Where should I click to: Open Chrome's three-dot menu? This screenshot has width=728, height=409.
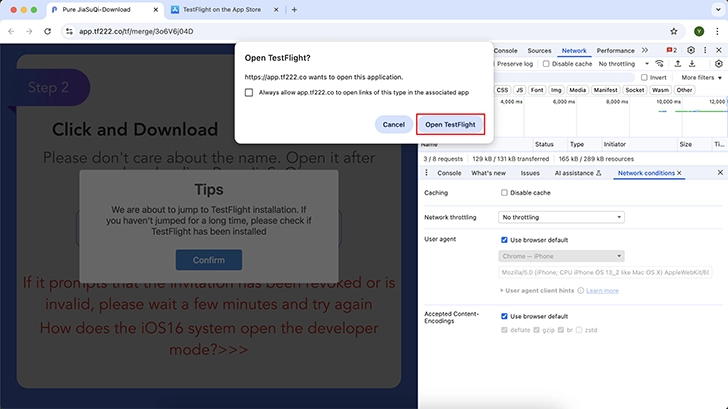717,31
